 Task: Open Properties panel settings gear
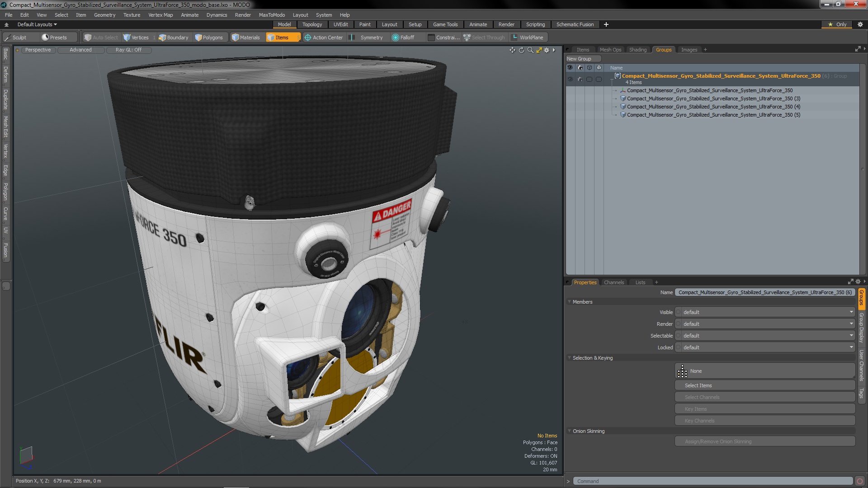[x=858, y=282]
